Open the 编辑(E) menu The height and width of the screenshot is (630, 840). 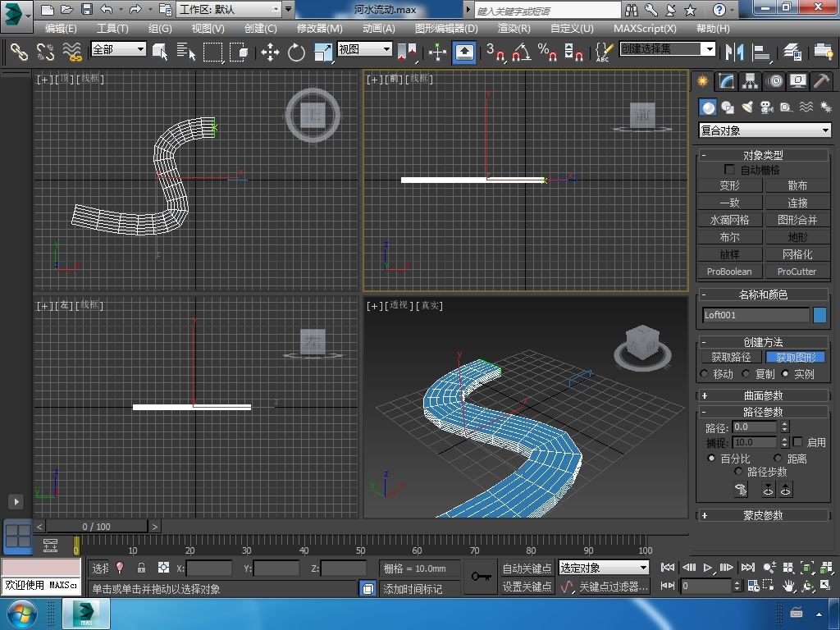pyautogui.click(x=61, y=29)
